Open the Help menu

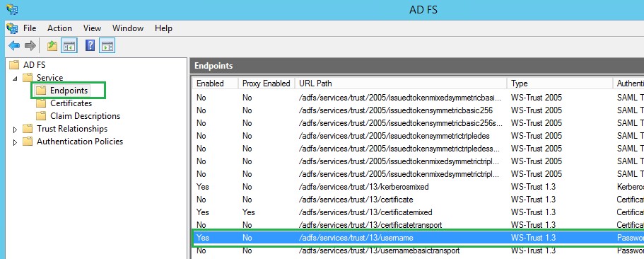(x=163, y=28)
